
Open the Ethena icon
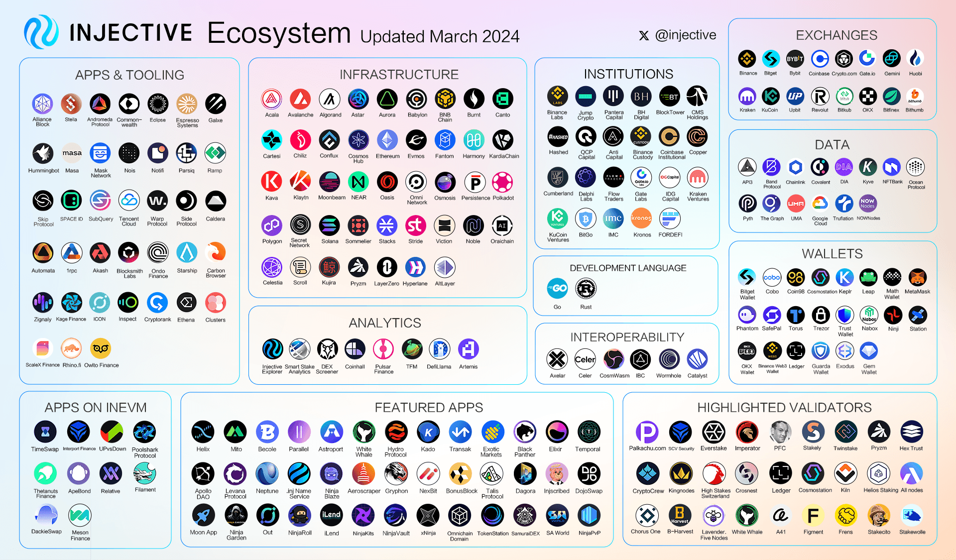pos(187,303)
